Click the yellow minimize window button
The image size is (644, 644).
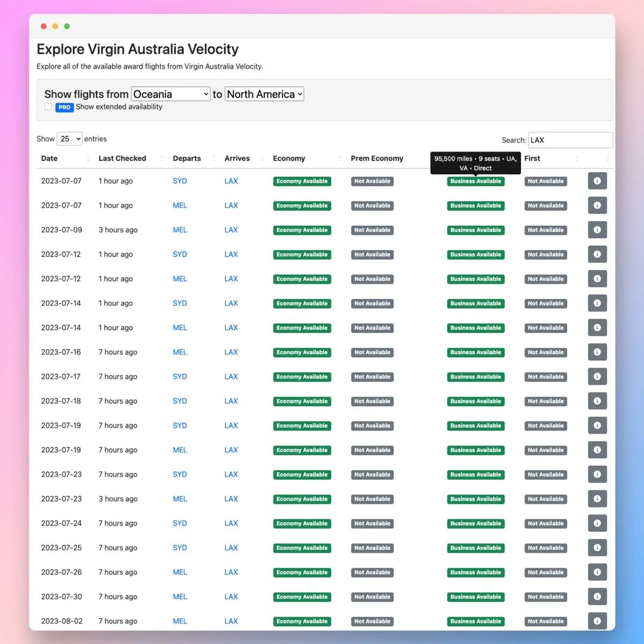pos(55,26)
